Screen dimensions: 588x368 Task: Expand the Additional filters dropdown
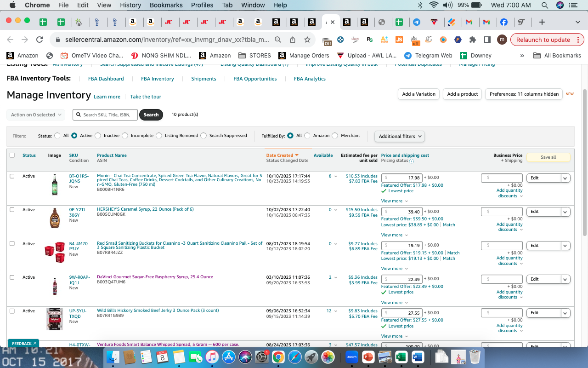click(x=400, y=136)
